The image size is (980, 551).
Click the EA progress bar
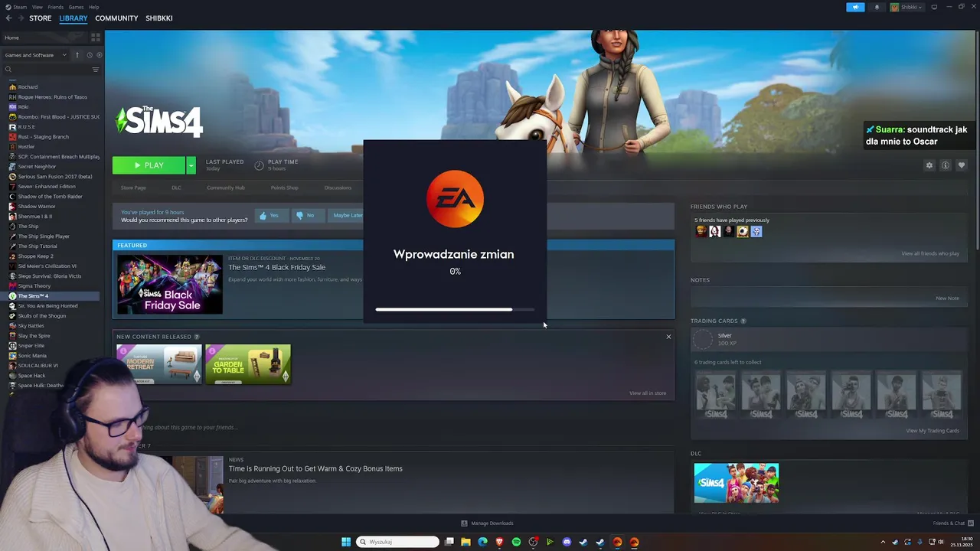click(455, 309)
